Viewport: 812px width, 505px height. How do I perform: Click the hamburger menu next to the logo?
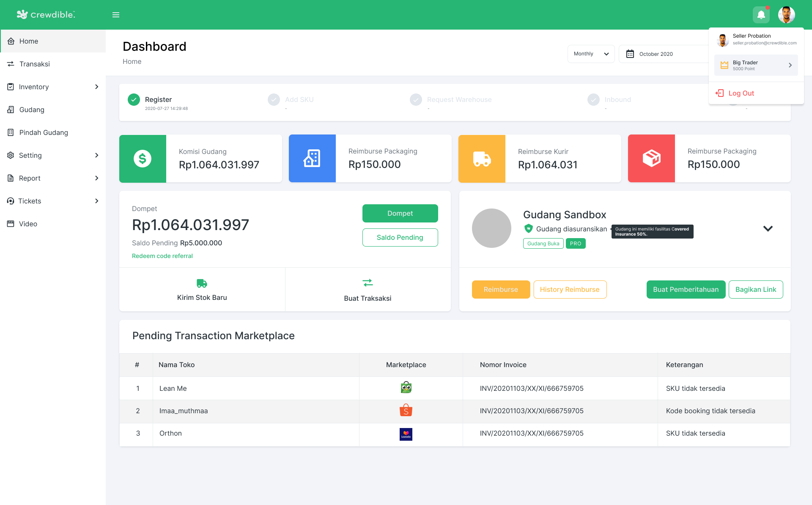(116, 14)
